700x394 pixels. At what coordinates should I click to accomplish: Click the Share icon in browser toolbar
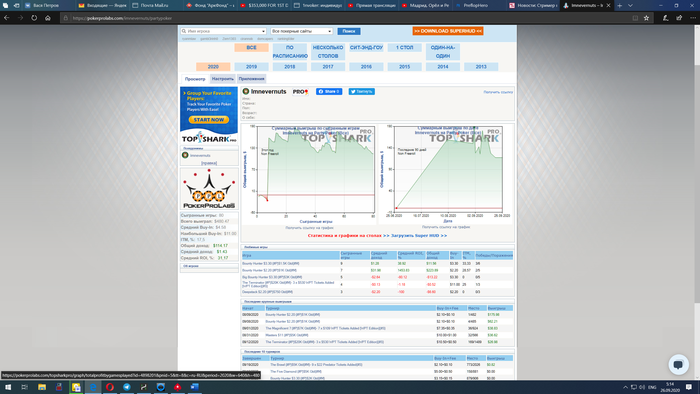pyautogui.click(x=679, y=18)
